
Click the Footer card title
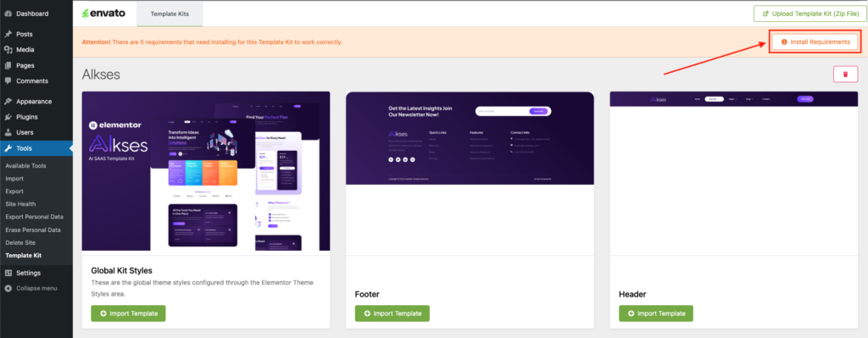tap(367, 294)
